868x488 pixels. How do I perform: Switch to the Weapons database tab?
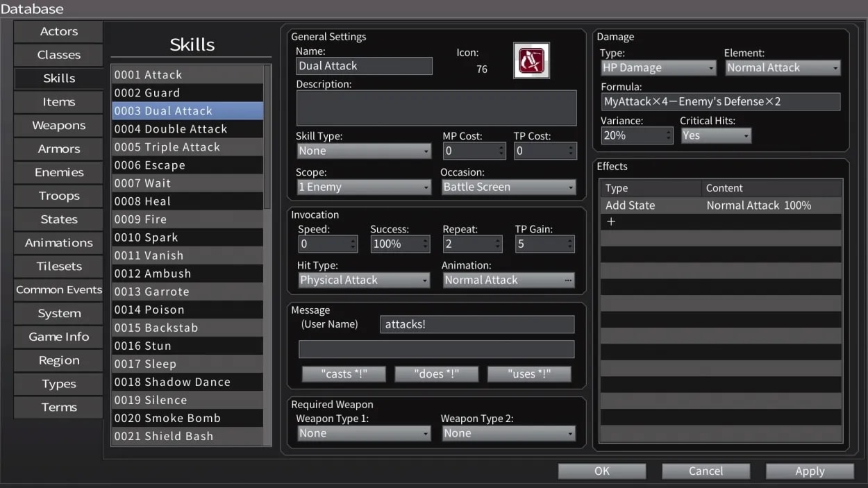tap(59, 126)
